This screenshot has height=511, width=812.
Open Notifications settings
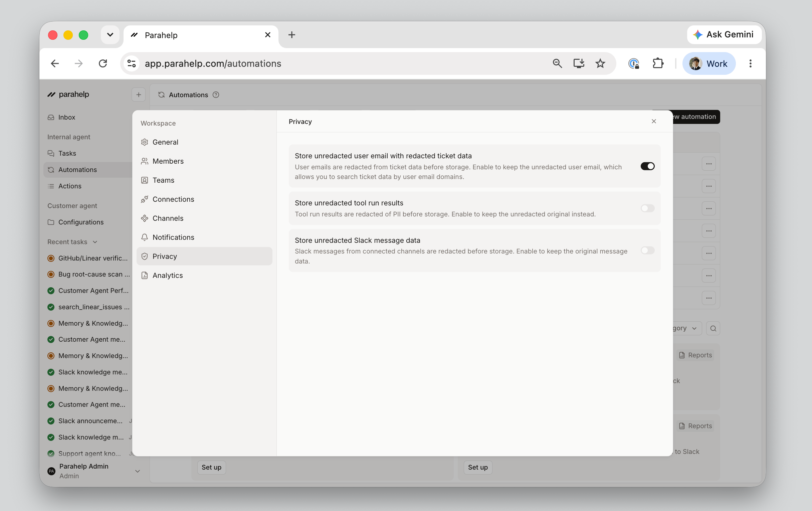[x=204, y=237]
